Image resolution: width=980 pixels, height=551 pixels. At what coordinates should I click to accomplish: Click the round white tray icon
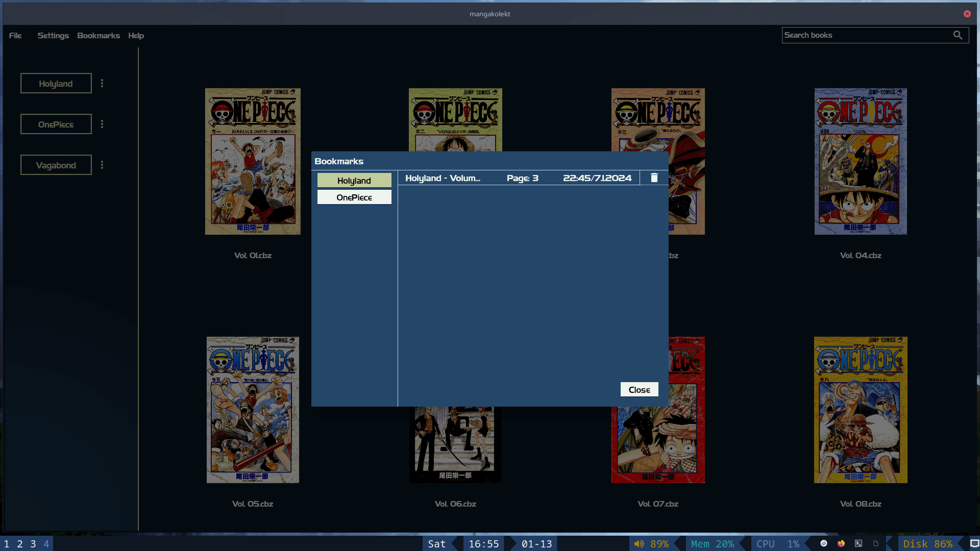(824, 543)
